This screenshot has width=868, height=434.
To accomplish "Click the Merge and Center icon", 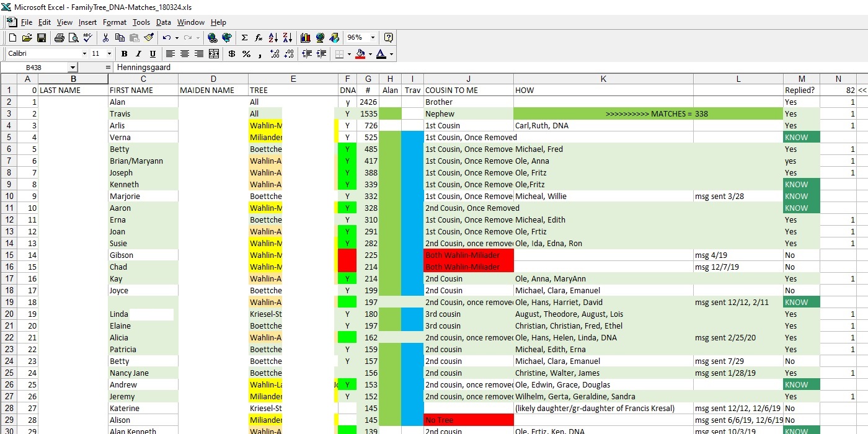I will click(x=214, y=54).
